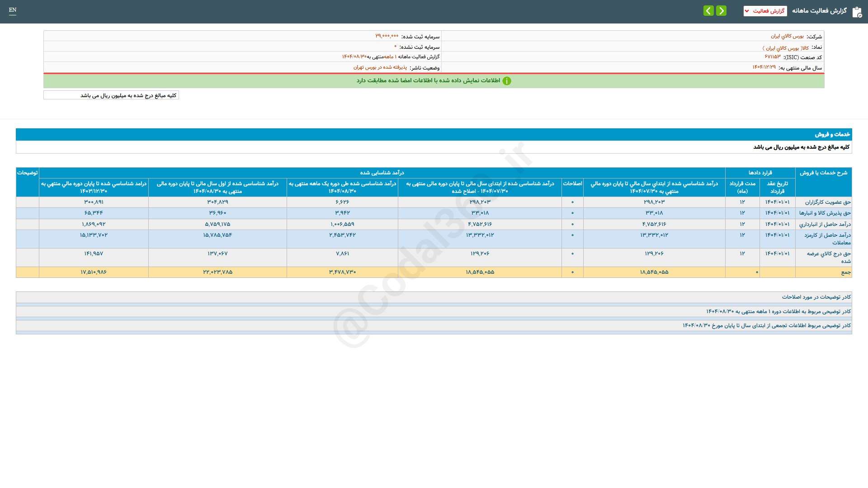Click the توضیحات column header
868x488 pixels.
(x=27, y=173)
